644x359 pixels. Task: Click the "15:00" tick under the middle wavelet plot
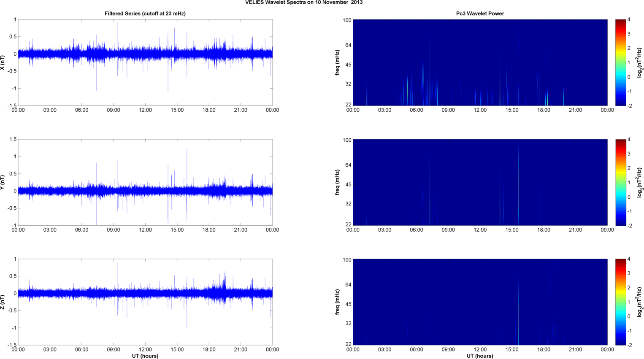pyautogui.click(x=512, y=230)
